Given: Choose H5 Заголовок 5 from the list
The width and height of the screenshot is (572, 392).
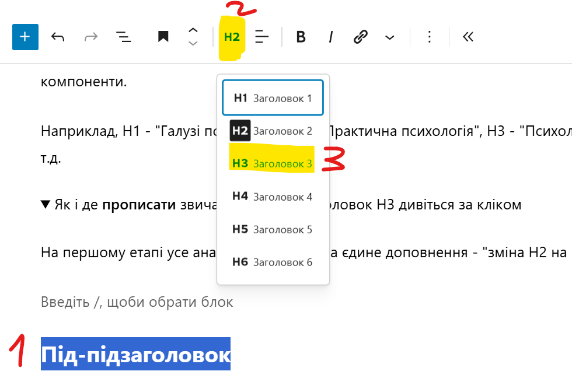Looking at the screenshot, I should point(273,229).
